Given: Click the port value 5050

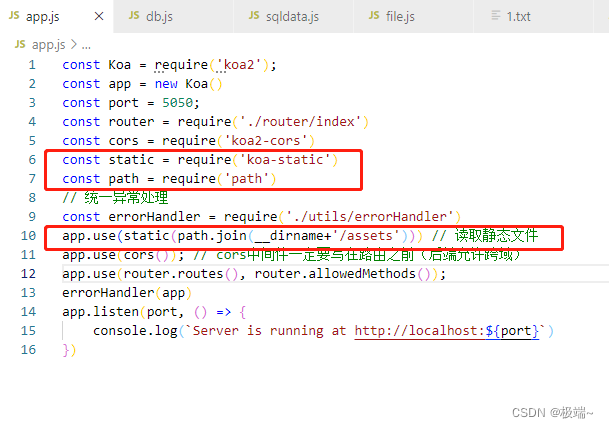Looking at the screenshot, I should (177, 103).
